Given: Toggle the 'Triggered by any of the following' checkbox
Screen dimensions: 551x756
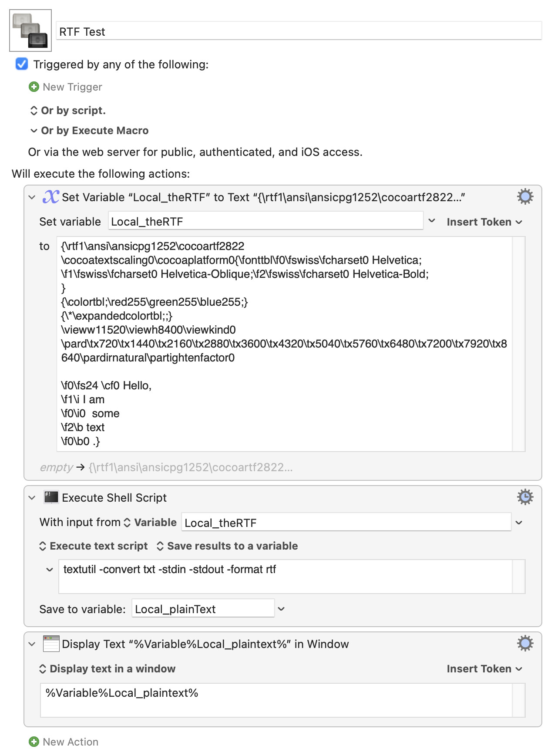Looking at the screenshot, I should (22, 64).
